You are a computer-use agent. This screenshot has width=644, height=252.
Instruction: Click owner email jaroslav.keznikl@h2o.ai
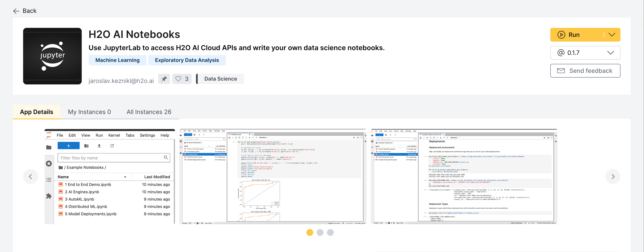[x=121, y=81]
